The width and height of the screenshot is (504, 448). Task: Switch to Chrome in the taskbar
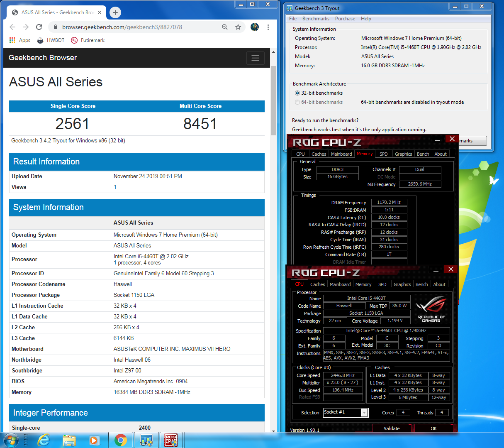pyautogui.click(x=121, y=440)
